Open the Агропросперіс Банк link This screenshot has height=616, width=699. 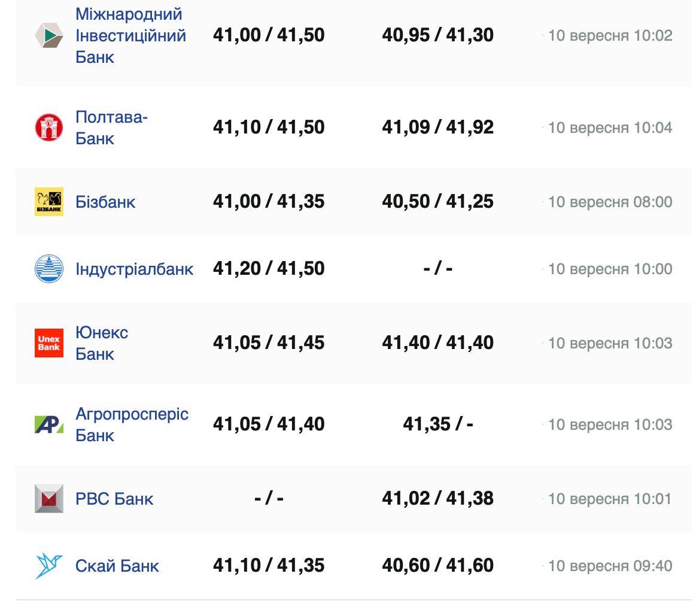tap(132, 424)
